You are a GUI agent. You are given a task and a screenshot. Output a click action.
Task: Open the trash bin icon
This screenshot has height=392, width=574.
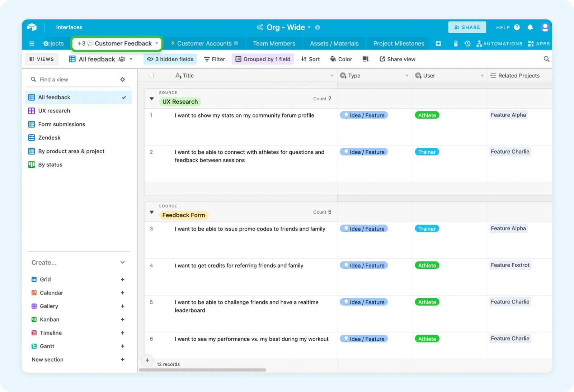456,44
